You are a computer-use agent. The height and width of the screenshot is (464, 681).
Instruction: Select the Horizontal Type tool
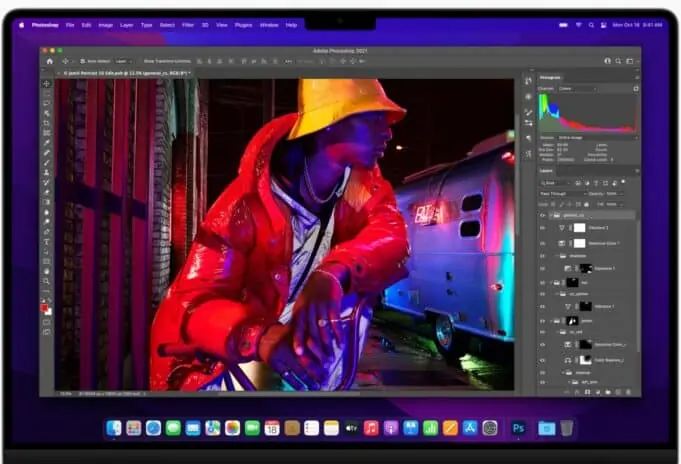(46, 242)
